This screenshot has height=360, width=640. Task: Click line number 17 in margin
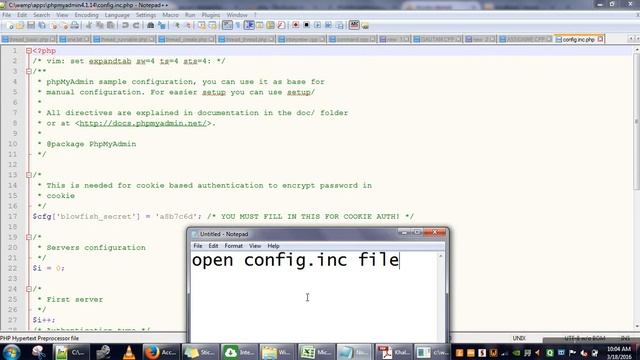point(12,216)
